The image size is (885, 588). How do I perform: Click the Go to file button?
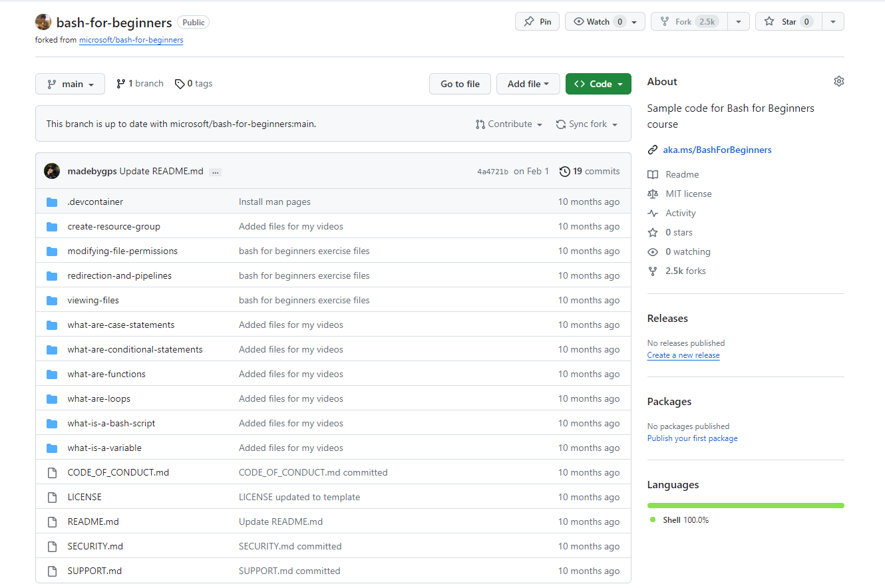pos(460,84)
